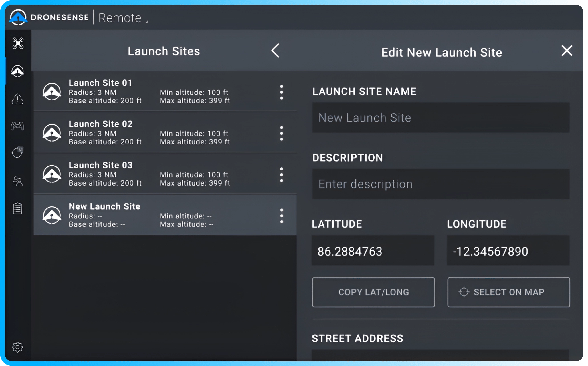
Task: Open the checklist sidebar icon
Action: pyautogui.click(x=18, y=208)
